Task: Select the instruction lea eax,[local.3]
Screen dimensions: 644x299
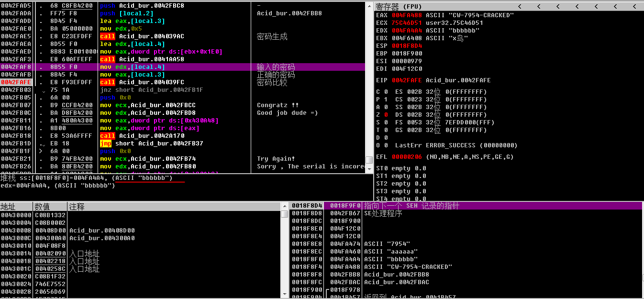Action: (x=132, y=21)
